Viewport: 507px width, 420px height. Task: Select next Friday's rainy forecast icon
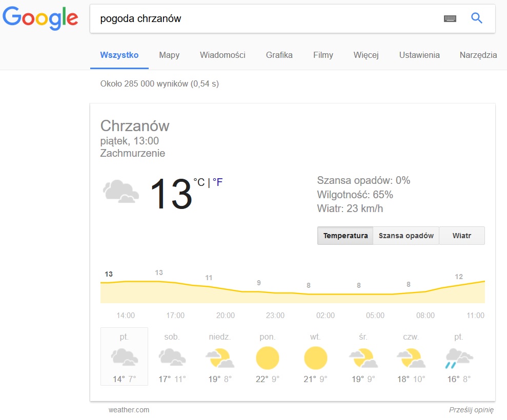459,359
